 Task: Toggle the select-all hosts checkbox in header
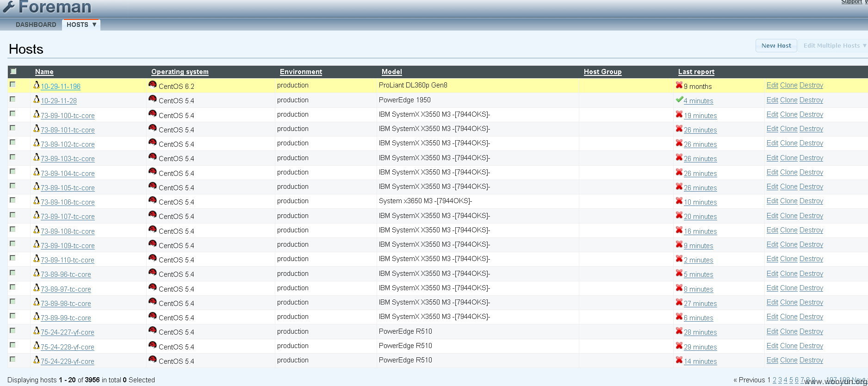click(13, 71)
